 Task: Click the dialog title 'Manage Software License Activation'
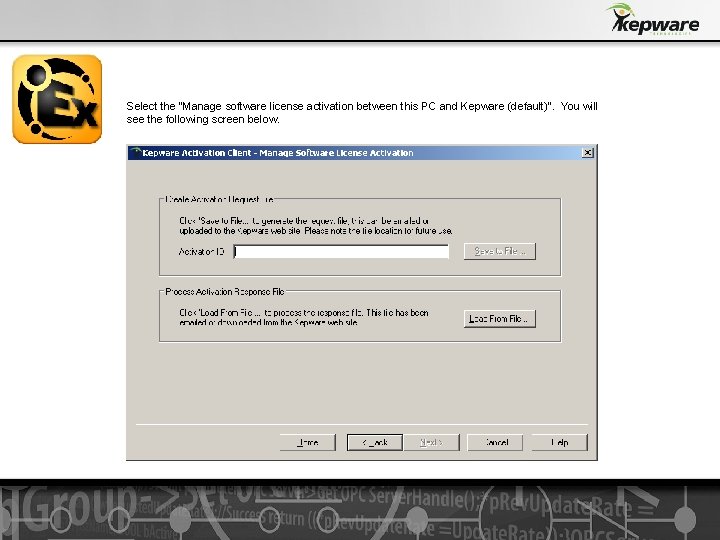click(x=278, y=153)
